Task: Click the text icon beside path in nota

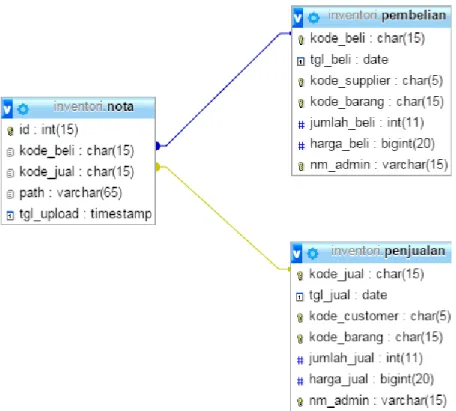Action: [x=10, y=194]
